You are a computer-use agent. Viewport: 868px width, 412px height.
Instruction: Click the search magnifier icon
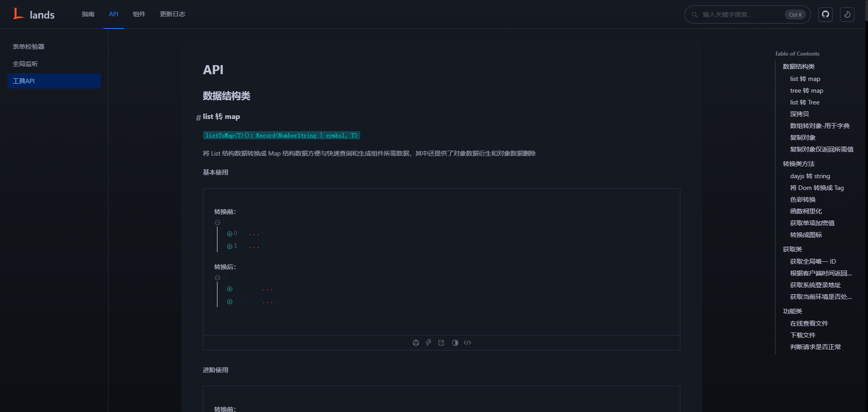click(695, 15)
